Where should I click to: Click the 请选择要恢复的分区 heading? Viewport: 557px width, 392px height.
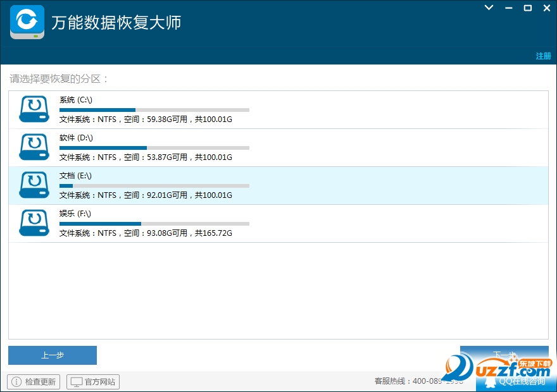click(59, 79)
